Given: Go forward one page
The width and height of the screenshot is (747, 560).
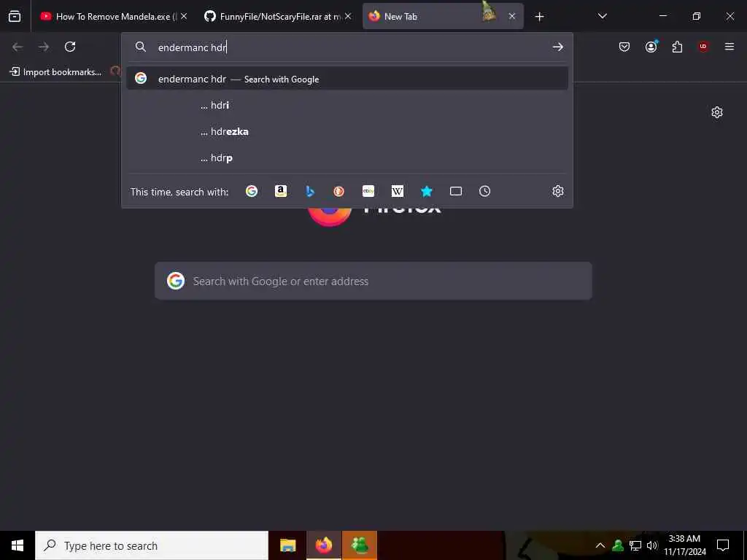Looking at the screenshot, I should (x=44, y=47).
